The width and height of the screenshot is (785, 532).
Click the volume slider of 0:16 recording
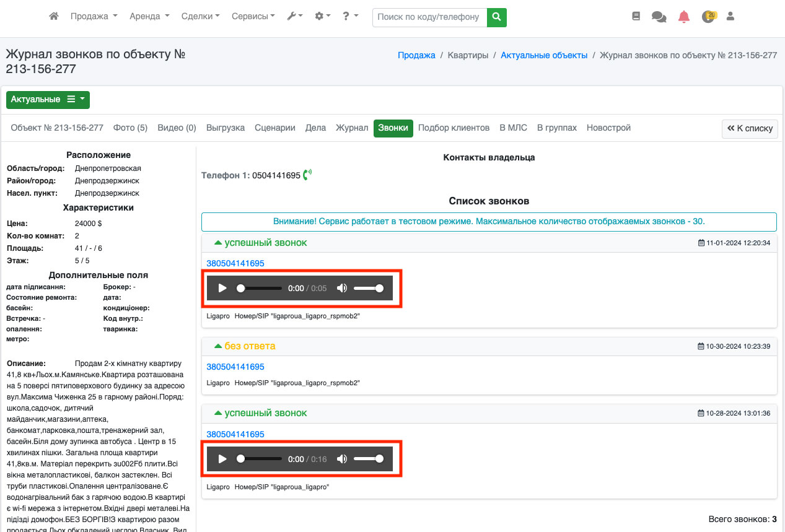(x=369, y=459)
